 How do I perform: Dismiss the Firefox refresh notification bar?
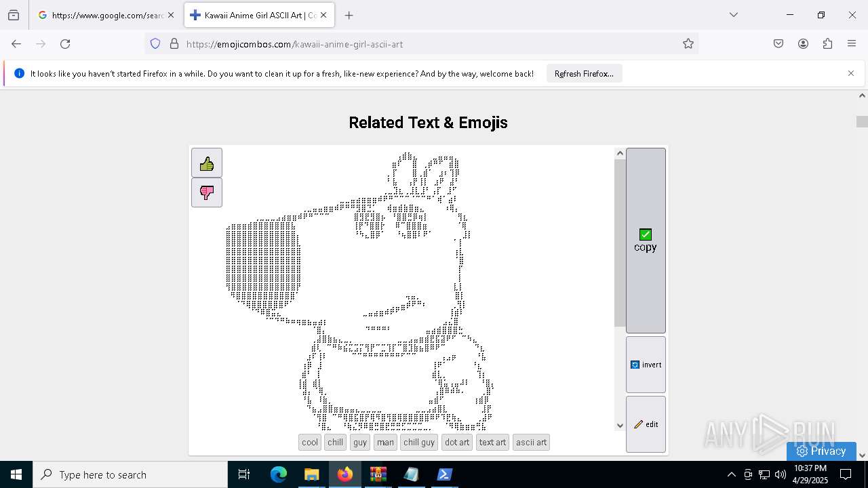pyautogui.click(x=851, y=73)
